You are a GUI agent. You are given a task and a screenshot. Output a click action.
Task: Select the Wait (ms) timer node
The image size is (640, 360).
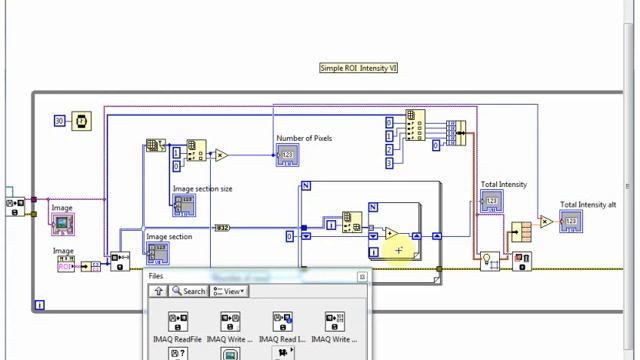tap(82, 121)
